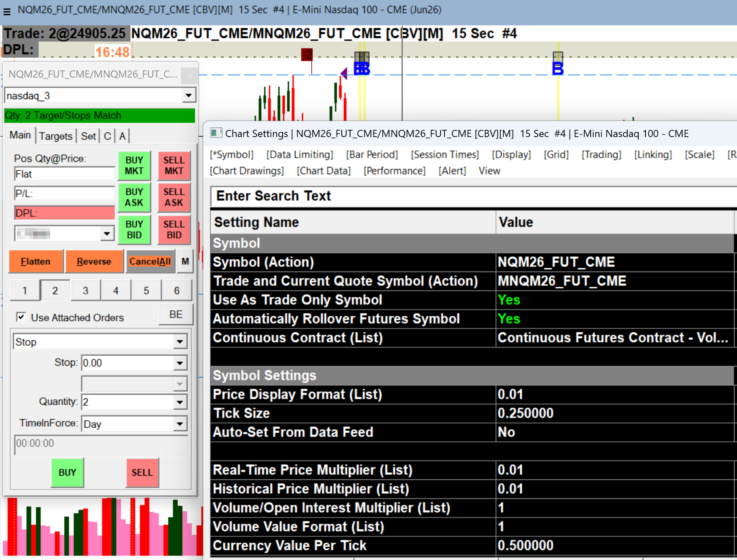Click the P/L field

65,193
